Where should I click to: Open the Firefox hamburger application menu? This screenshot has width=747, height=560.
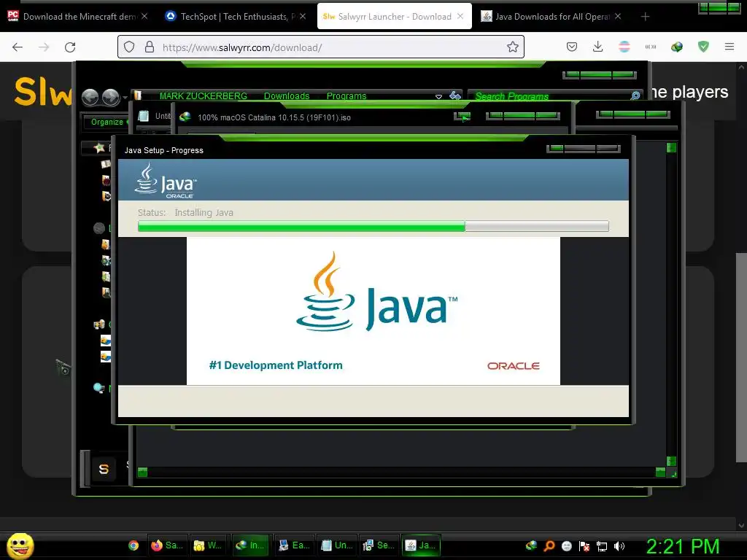(x=729, y=47)
